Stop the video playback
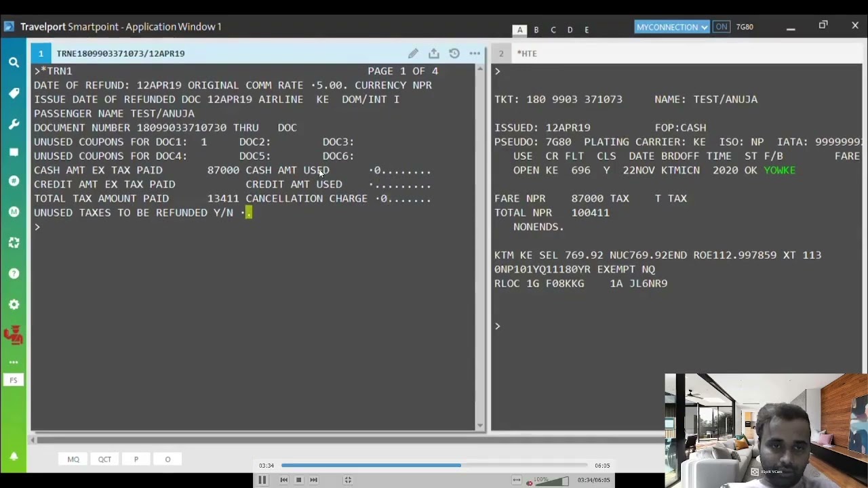 pos(298,480)
